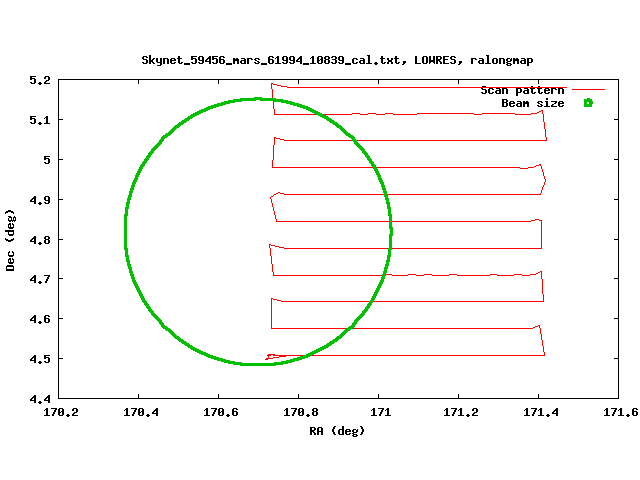Screen dimensions: 640x480
Task: Click the 4.4 Dec axis tick label
Action: pos(40,399)
